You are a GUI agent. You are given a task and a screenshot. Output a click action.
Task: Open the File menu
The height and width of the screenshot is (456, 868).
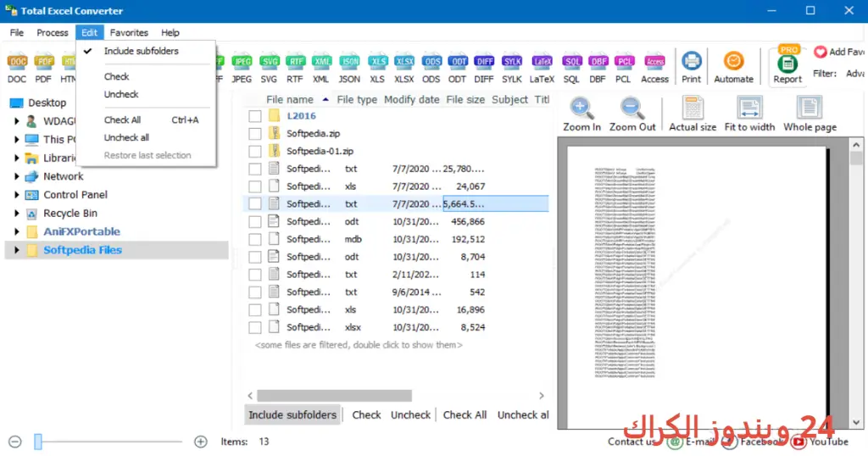(17, 33)
